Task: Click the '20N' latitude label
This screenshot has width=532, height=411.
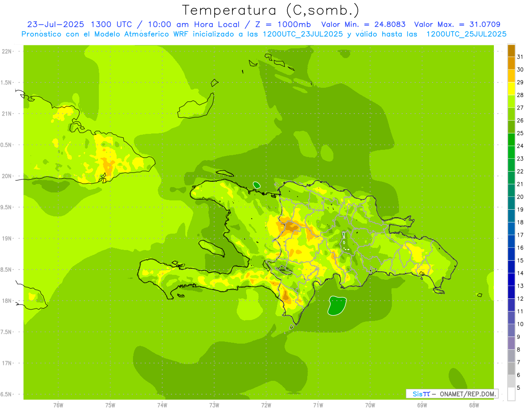Action: (x=6, y=176)
